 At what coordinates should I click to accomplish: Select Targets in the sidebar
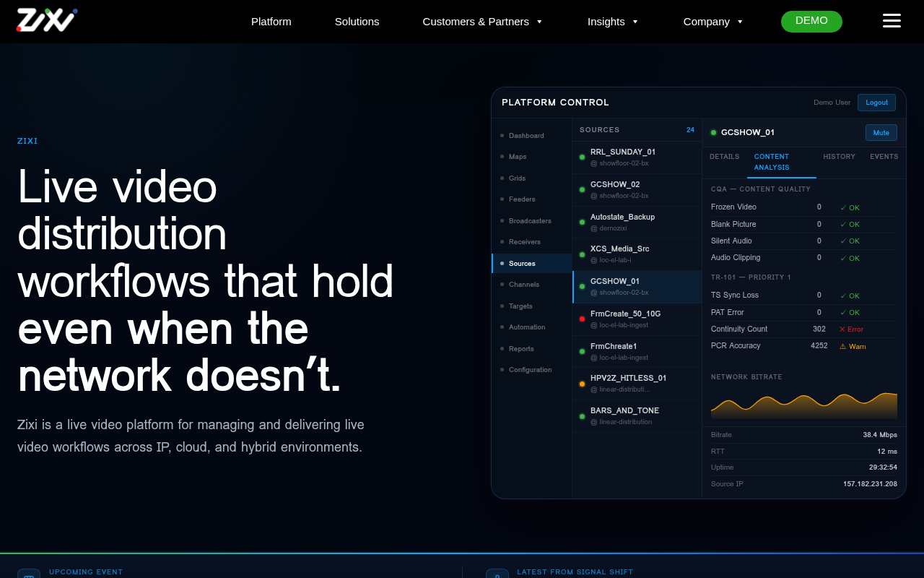532,306
